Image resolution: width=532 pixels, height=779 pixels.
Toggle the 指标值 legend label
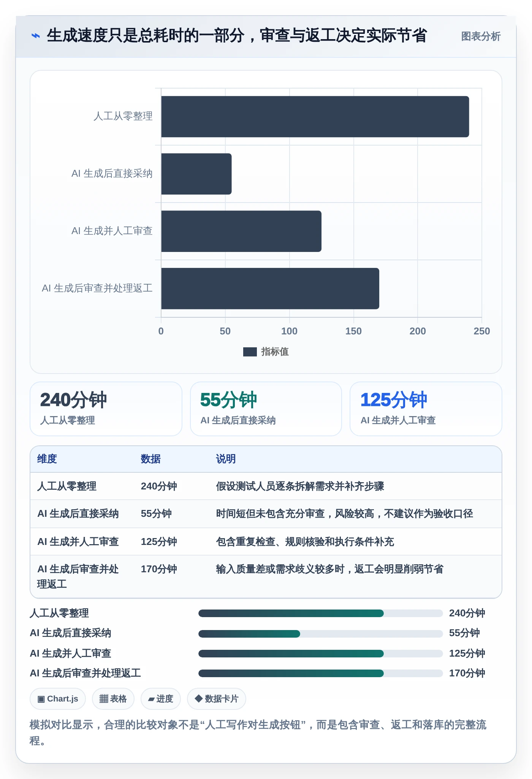(275, 352)
